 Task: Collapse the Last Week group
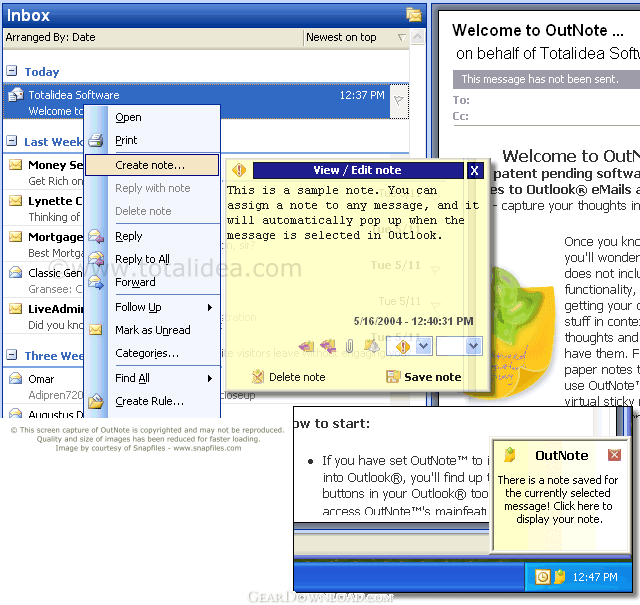[x=12, y=141]
